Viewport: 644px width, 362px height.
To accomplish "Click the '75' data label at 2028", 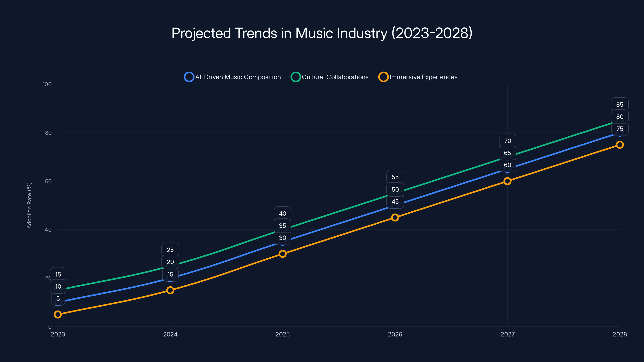I will pos(620,129).
